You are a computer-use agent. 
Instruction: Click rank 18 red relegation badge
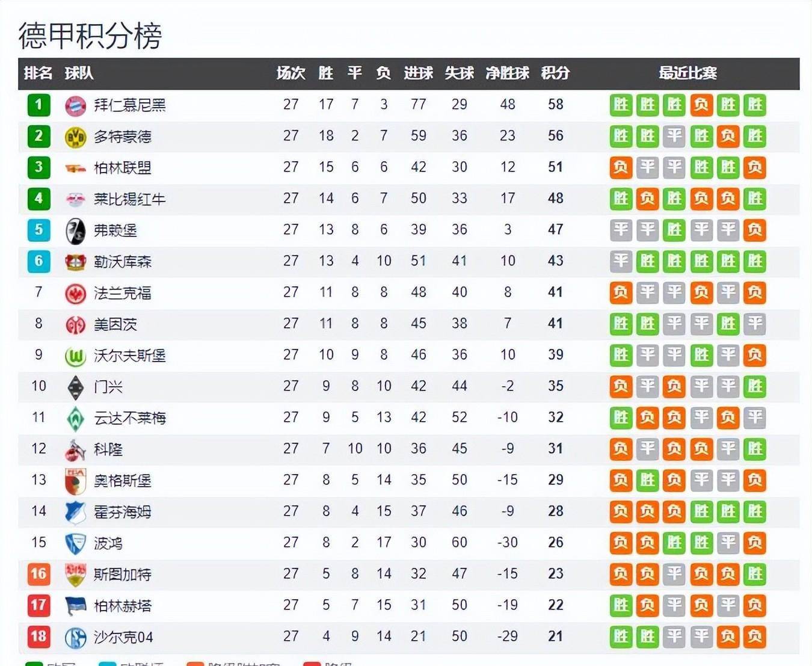38,637
